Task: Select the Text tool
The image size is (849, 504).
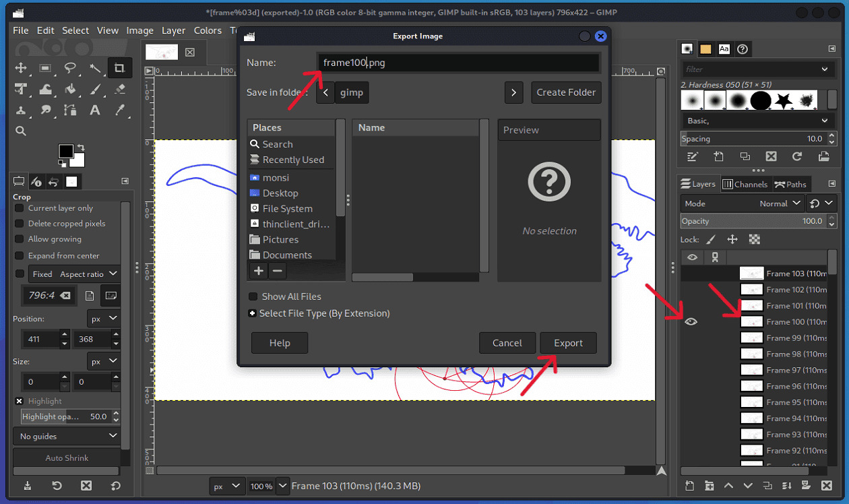Action: click(x=95, y=110)
